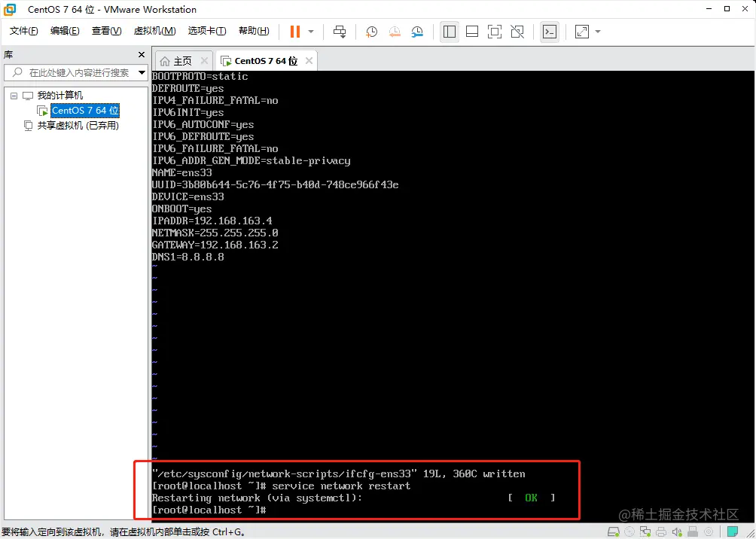Viewport: 756px width, 539px height.
Task: Open the 查看(V) menu
Action: (107, 32)
